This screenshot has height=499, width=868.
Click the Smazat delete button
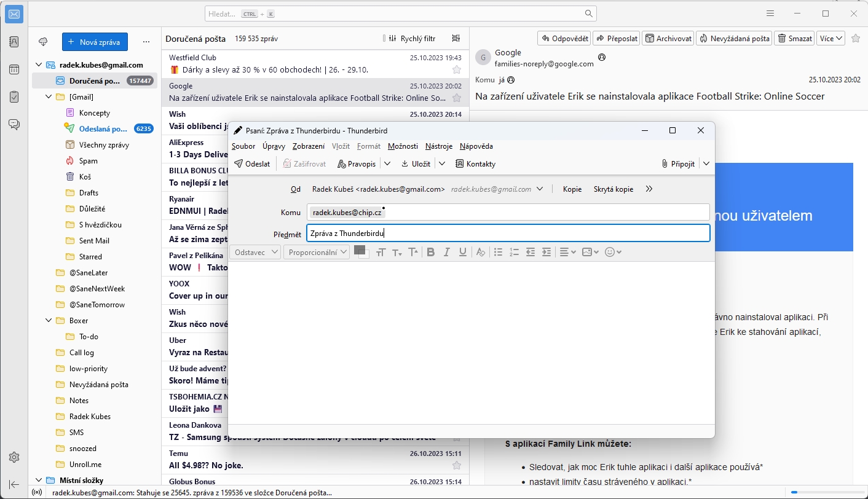794,38
